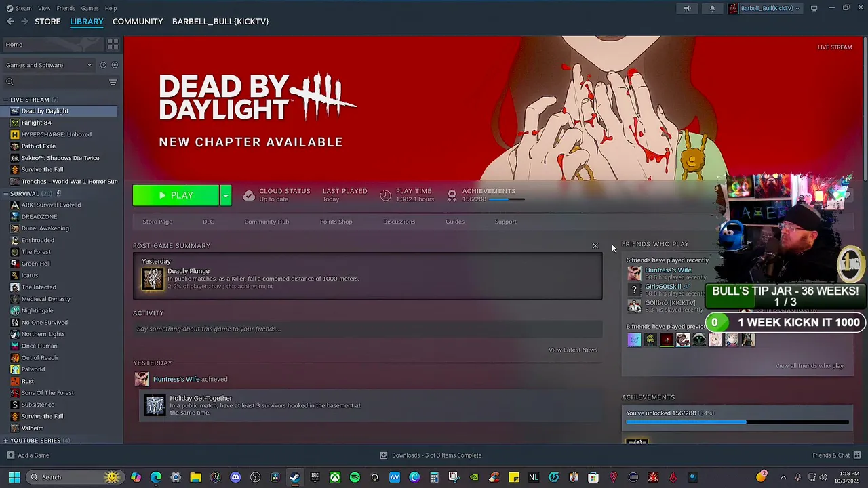Open the Barbell_Bull account dropdown
This screenshot has width=868, height=488.
coord(764,8)
